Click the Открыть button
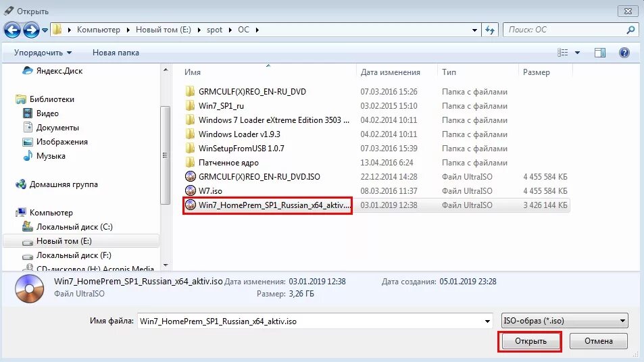Screen dimensions: 644x362 [x=530, y=341]
